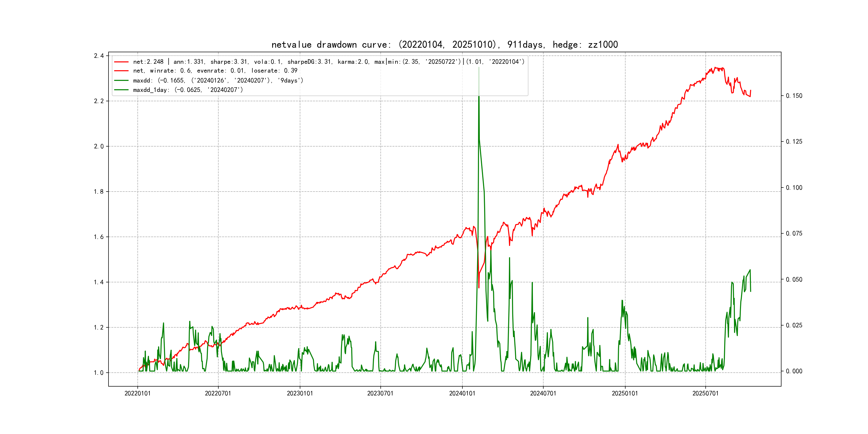Viewport: 868px width, 434px height.
Task: Click the 0.000 right y-axis tick label
Action: point(794,371)
